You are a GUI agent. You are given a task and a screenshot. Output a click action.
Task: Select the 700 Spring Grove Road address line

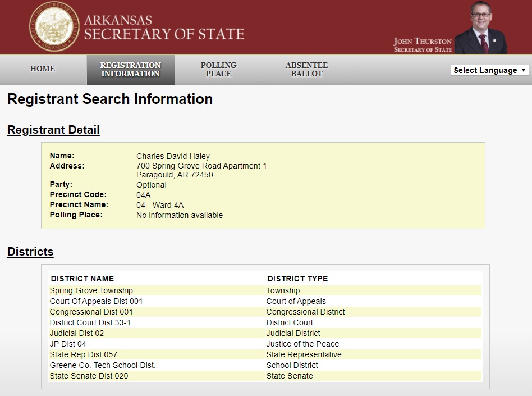click(x=201, y=166)
